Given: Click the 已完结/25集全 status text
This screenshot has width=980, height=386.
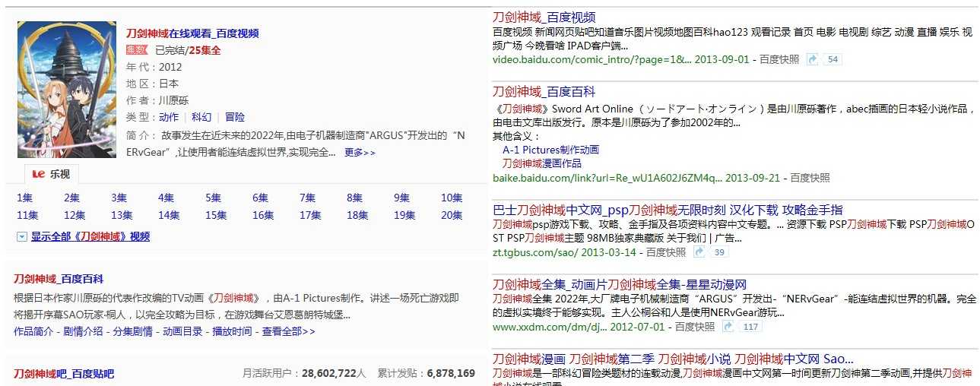Looking at the screenshot, I should 188,51.
